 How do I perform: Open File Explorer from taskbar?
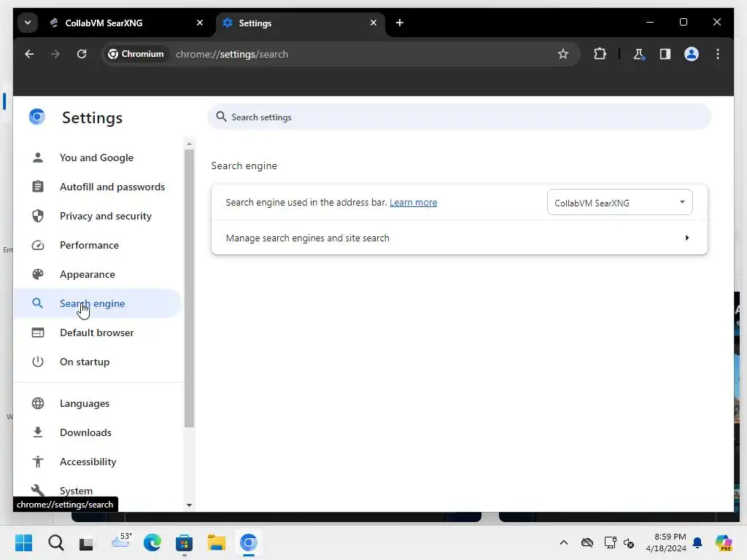(216, 542)
